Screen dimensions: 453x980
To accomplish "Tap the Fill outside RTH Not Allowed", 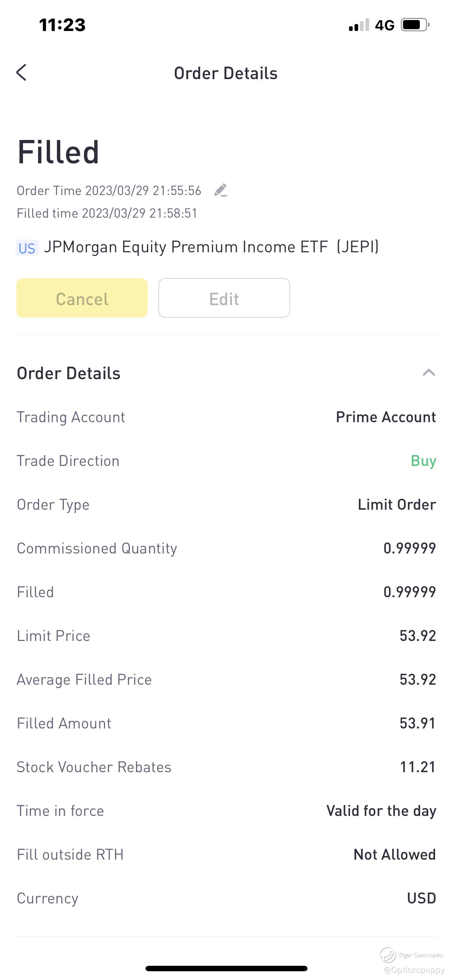I will point(394,855).
